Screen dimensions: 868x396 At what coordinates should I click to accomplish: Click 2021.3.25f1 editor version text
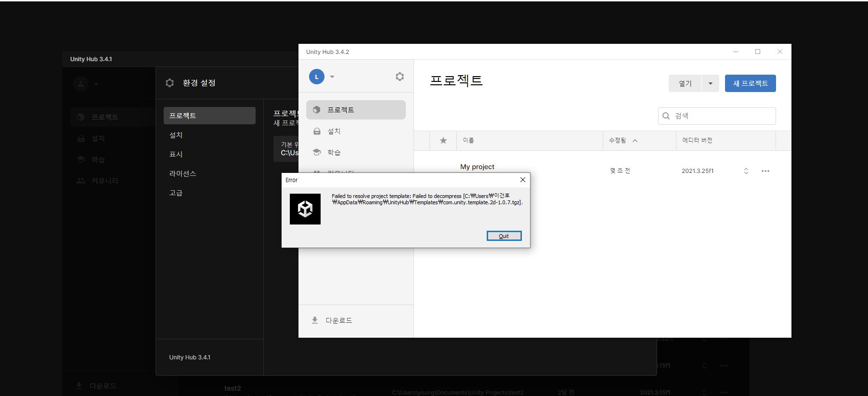tap(698, 171)
